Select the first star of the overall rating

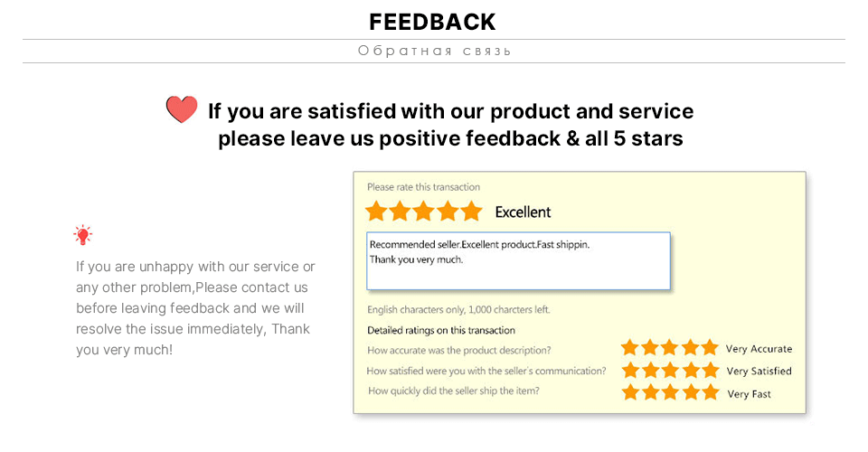(376, 212)
